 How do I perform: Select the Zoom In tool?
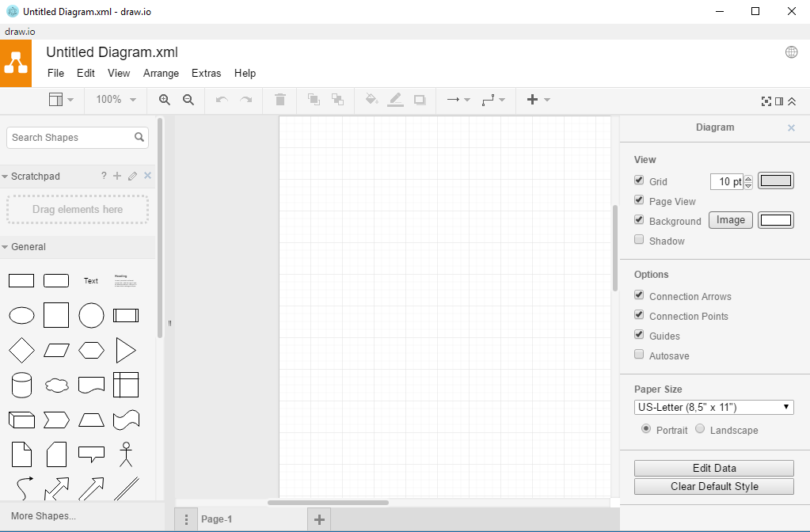click(165, 100)
